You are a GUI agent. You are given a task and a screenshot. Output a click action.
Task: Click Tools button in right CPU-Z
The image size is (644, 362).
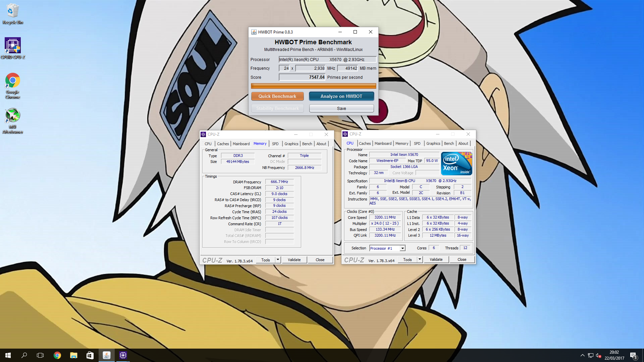[x=408, y=259]
